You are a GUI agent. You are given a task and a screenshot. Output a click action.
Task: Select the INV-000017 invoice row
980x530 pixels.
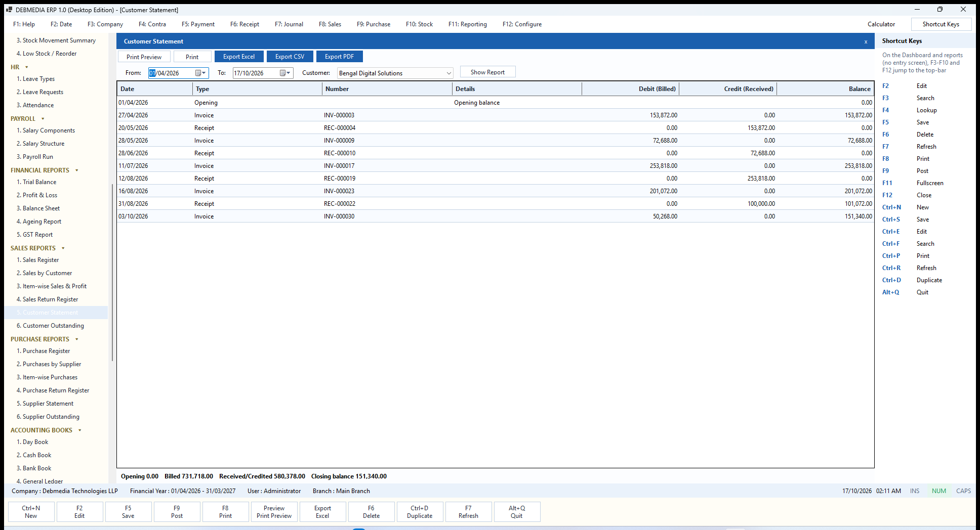click(496, 166)
